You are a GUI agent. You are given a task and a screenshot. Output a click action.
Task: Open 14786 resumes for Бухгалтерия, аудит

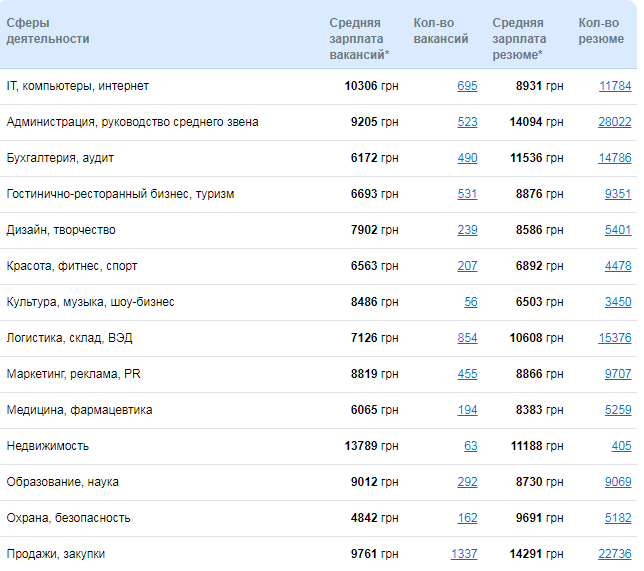[x=615, y=158]
